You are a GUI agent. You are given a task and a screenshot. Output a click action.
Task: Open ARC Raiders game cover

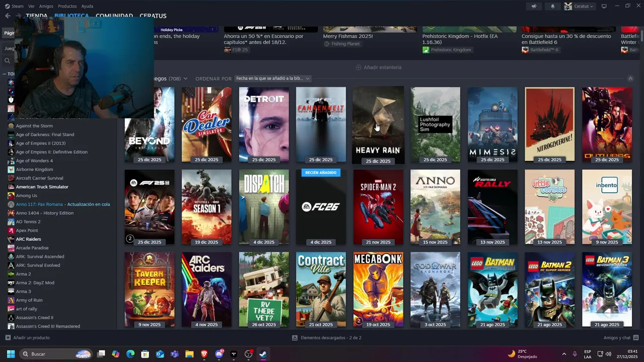[206, 290]
